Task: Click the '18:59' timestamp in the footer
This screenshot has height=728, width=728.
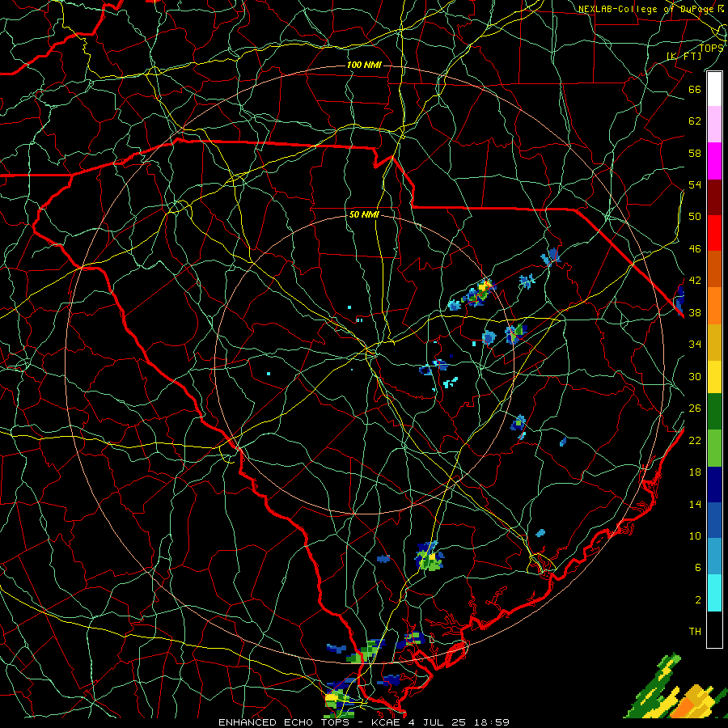Action: [x=492, y=722]
